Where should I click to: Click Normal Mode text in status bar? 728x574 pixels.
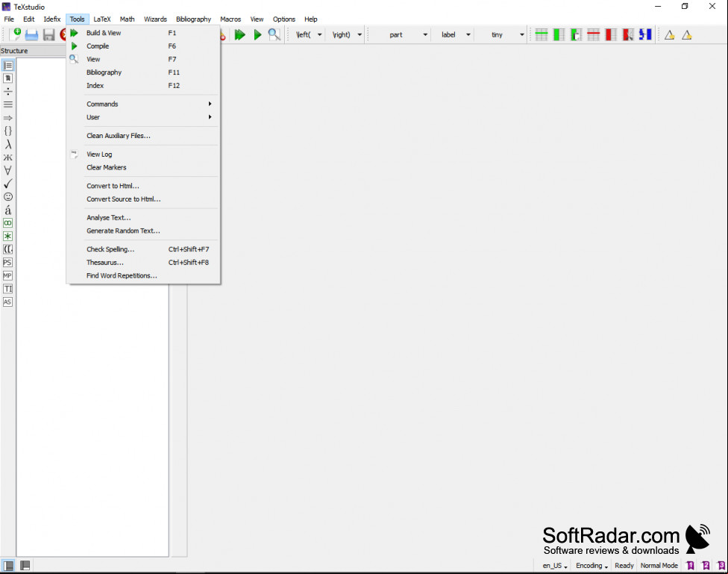click(659, 566)
